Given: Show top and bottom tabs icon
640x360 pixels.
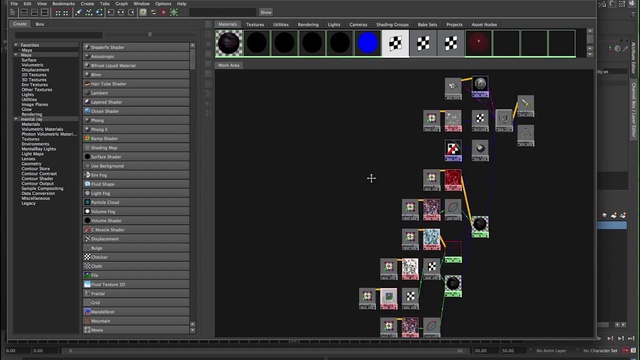Looking at the screenshot, I should pos(44,12).
